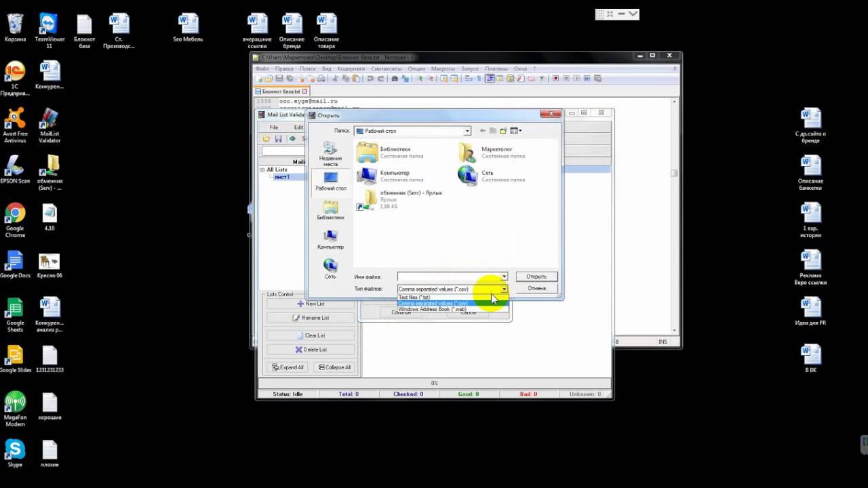Go up one folder level in Открыть dialog
868x488 pixels.
pyautogui.click(x=493, y=131)
